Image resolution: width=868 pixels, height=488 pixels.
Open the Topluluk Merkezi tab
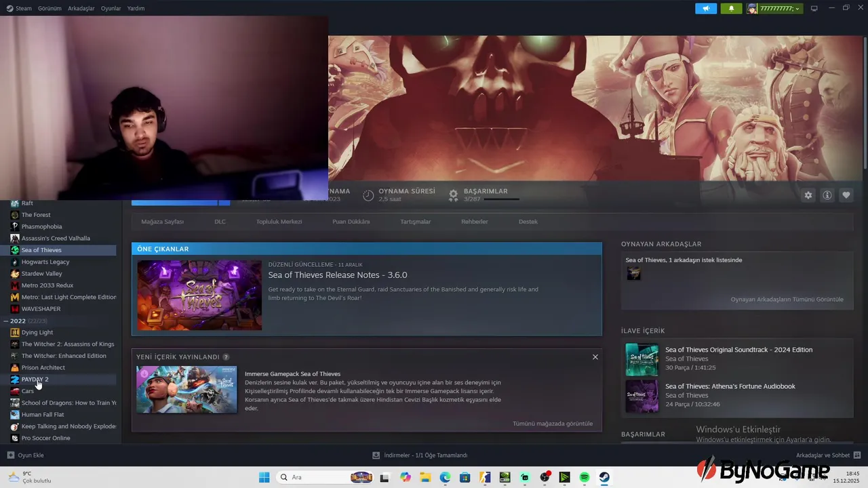[x=279, y=222]
